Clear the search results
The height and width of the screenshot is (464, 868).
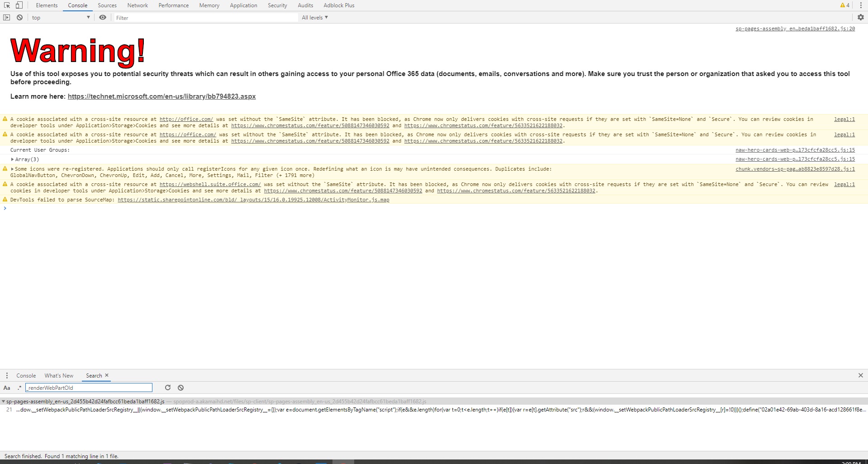(180, 387)
